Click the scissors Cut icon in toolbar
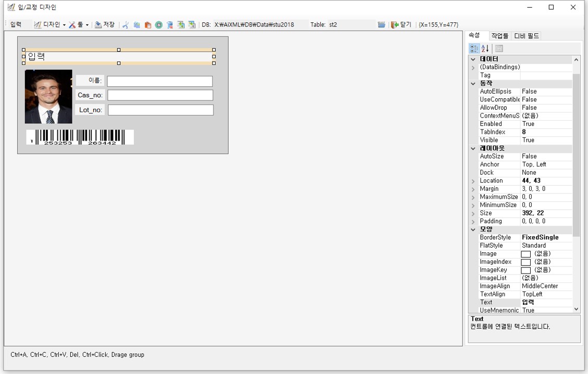 pyautogui.click(x=126, y=25)
